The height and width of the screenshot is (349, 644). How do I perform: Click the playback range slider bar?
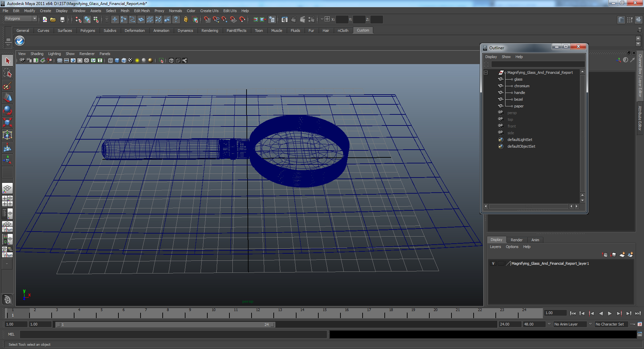tap(165, 325)
